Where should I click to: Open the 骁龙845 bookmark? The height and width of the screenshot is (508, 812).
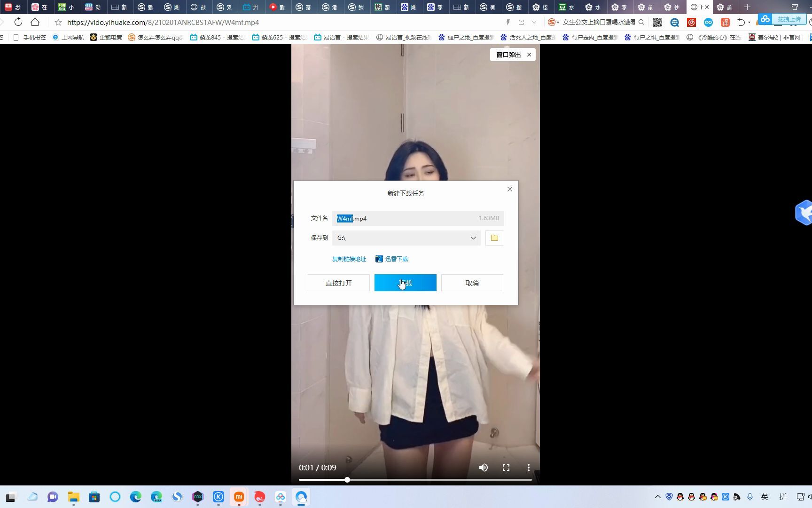coord(217,37)
